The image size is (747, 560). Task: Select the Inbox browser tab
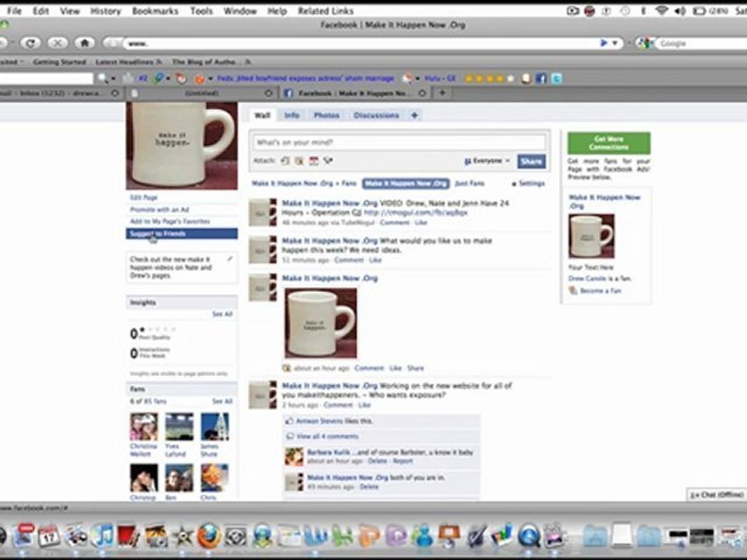coord(57,93)
